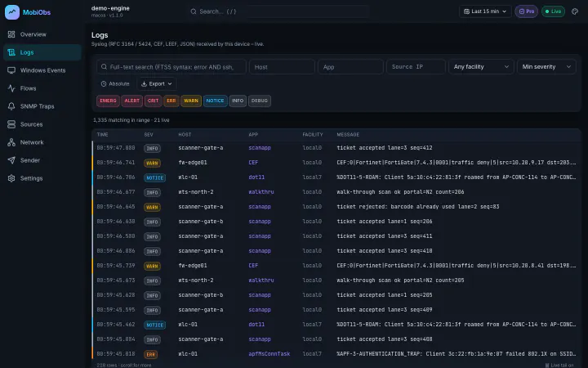Click the global Search field
588x368 pixels.
pos(278,11)
